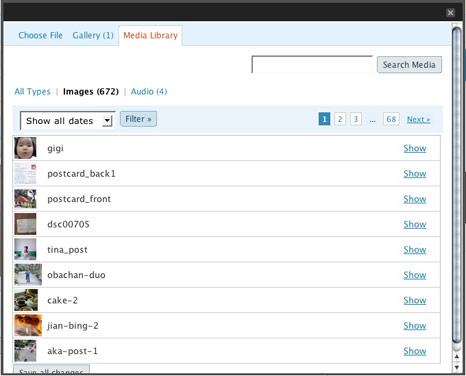Filter by Audio (4) type
This screenshot has width=466, height=376.
pos(149,91)
